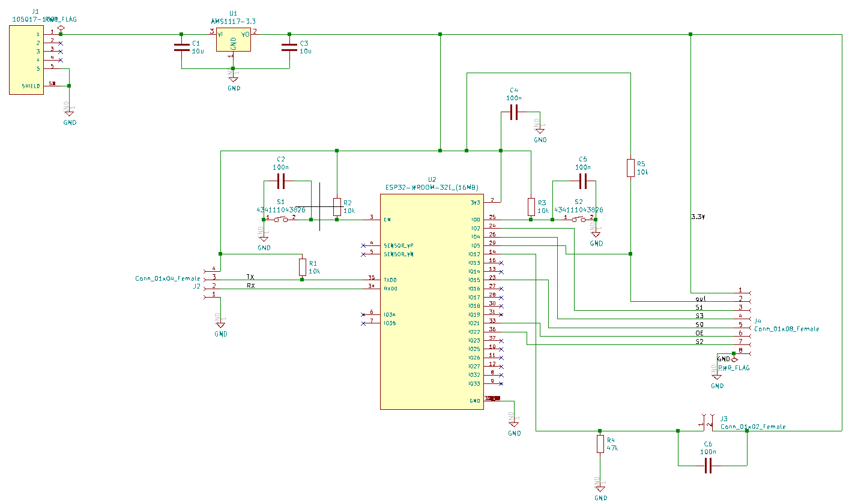Click the TXD0 pin label on U2
Viewport: 858px width, 504px height.
[x=390, y=280]
